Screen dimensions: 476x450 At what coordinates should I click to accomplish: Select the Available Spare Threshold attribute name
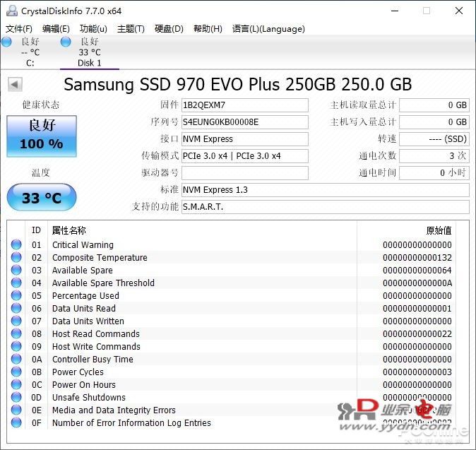click(103, 283)
